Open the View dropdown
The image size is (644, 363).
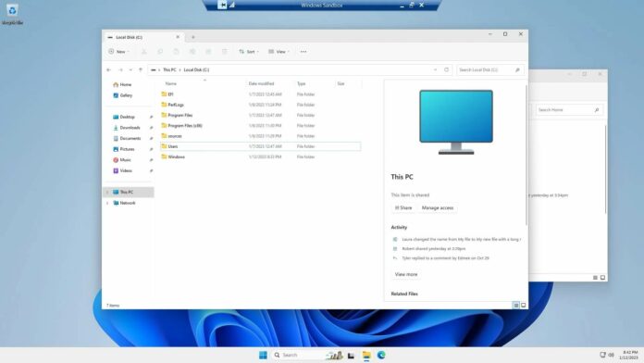[x=279, y=52]
